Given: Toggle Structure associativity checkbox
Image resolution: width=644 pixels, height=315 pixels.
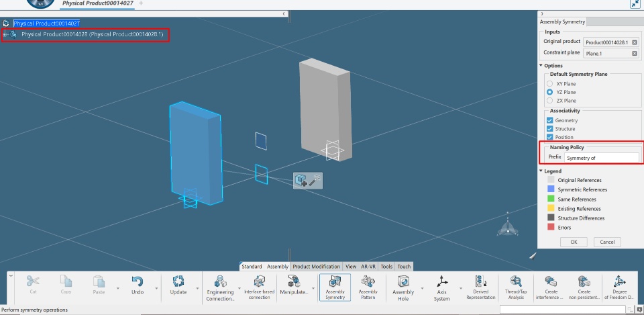Looking at the screenshot, I should pyautogui.click(x=550, y=129).
